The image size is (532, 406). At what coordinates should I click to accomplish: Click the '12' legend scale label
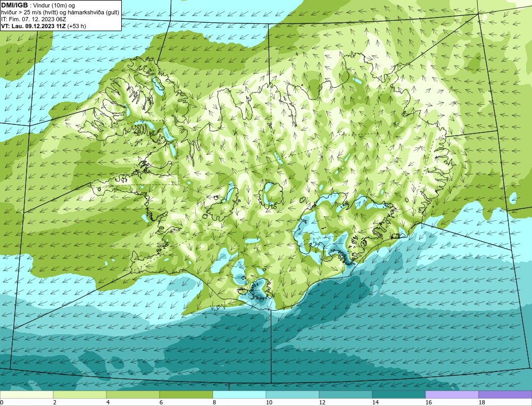coord(322,403)
